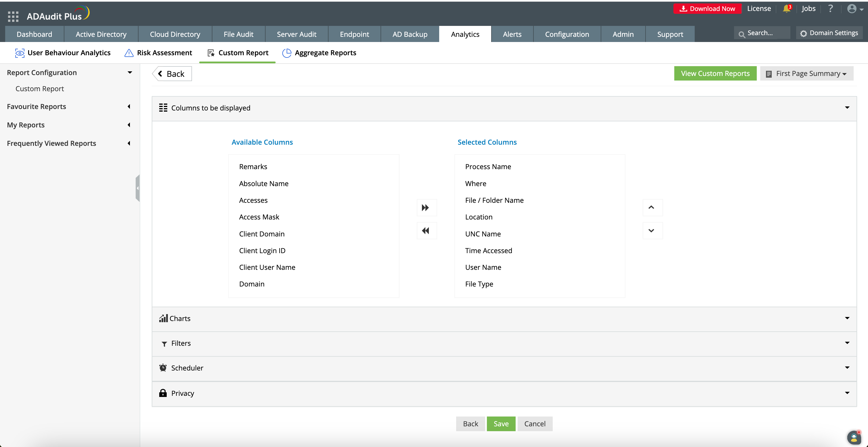This screenshot has height=447, width=868.
Task: Collapse the left sidebar panel handle
Action: tap(137, 188)
